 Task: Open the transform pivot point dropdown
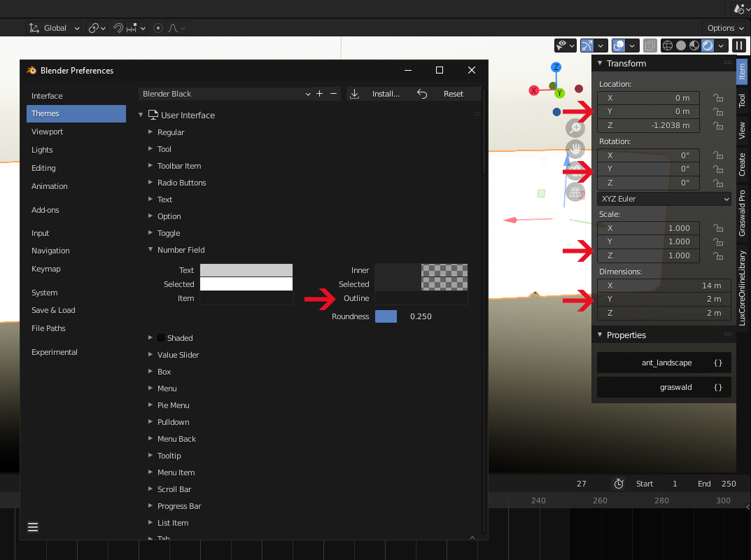pos(97,28)
